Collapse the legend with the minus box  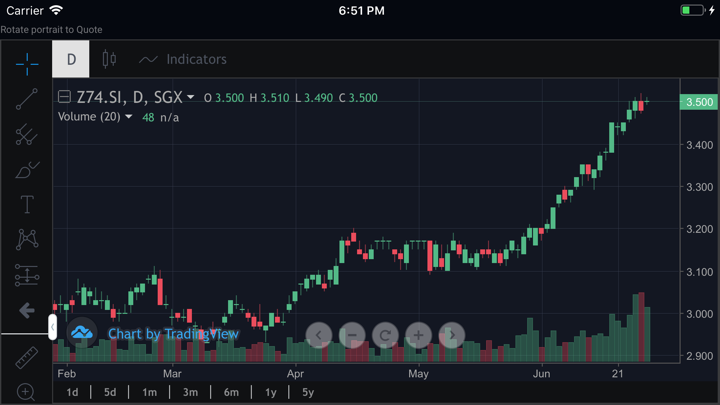pyautogui.click(x=64, y=97)
